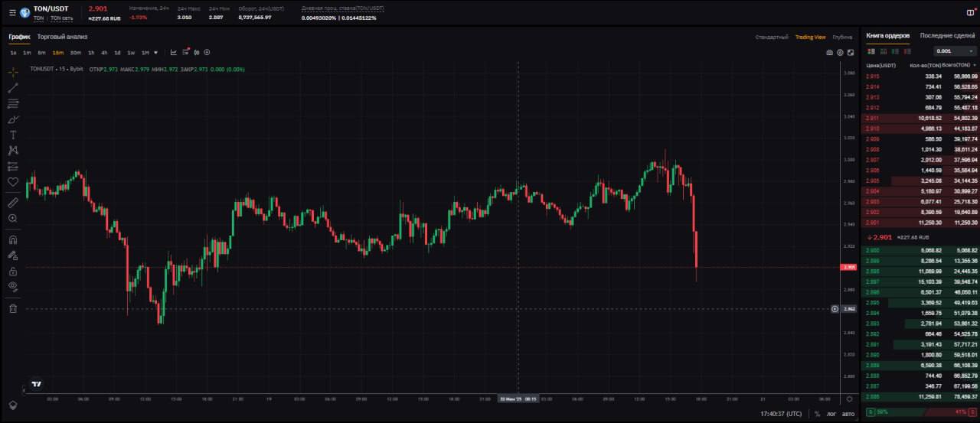Screen dimensions: 980x423
Task: Open the Fibonacci retracement tool
Action: tap(13, 103)
